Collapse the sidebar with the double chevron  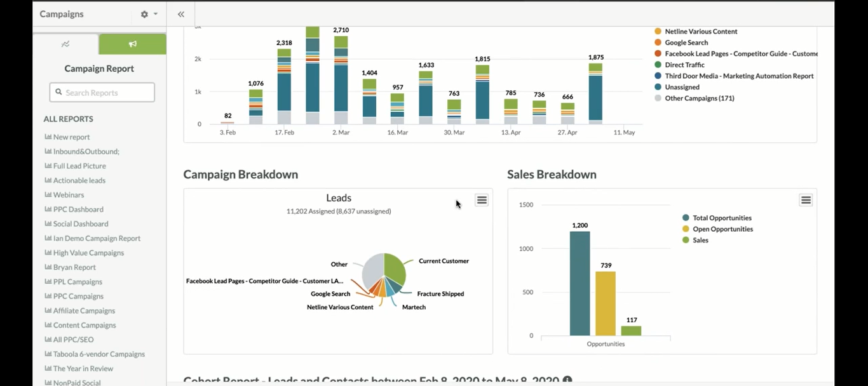click(181, 14)
